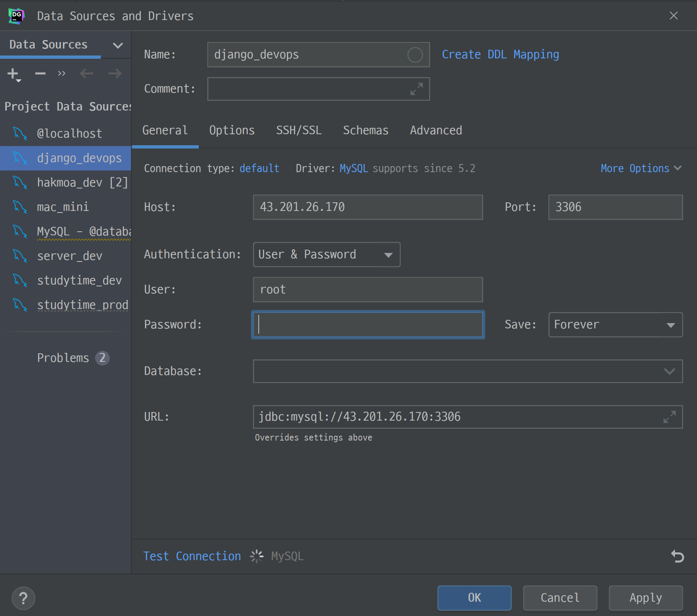This screenshot has width=697, height=616.
Task: Expand the URL field editor icon
Action: point(670,417)
